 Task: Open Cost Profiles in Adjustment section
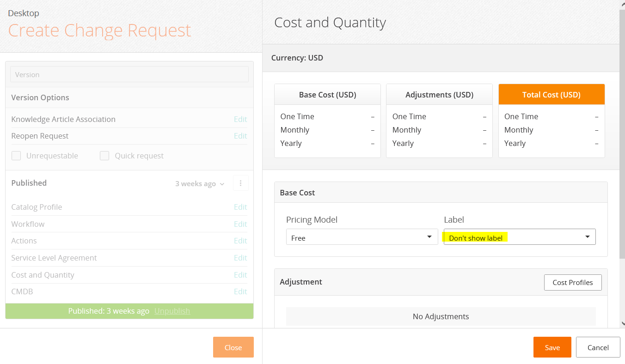click(573, 282)
